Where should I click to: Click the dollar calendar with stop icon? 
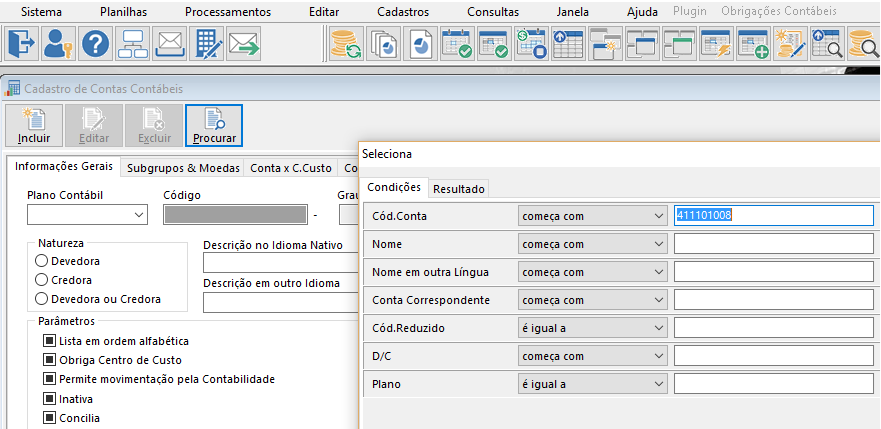point(531,44)
